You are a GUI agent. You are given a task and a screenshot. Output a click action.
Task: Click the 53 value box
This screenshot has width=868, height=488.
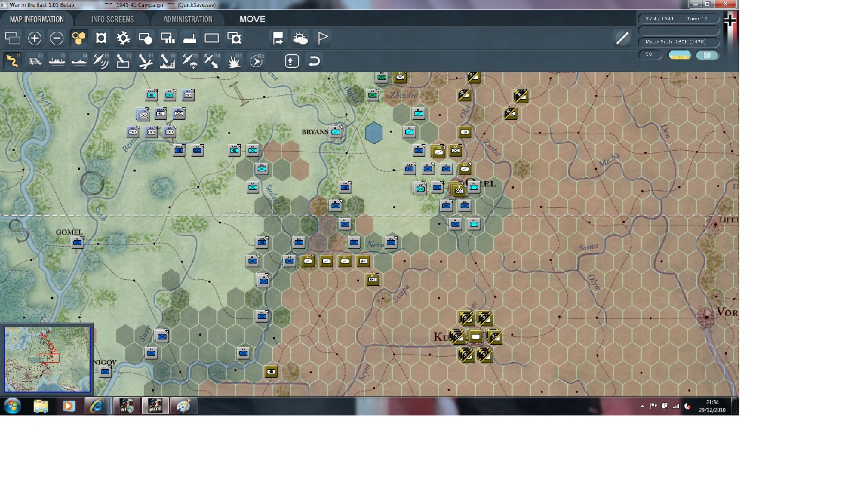(650, 55)
